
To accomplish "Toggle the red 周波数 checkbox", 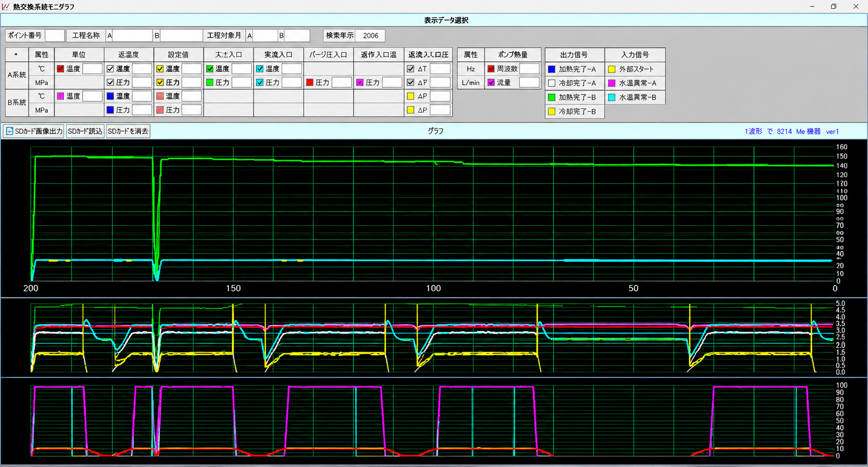I will tap(491, 69).
